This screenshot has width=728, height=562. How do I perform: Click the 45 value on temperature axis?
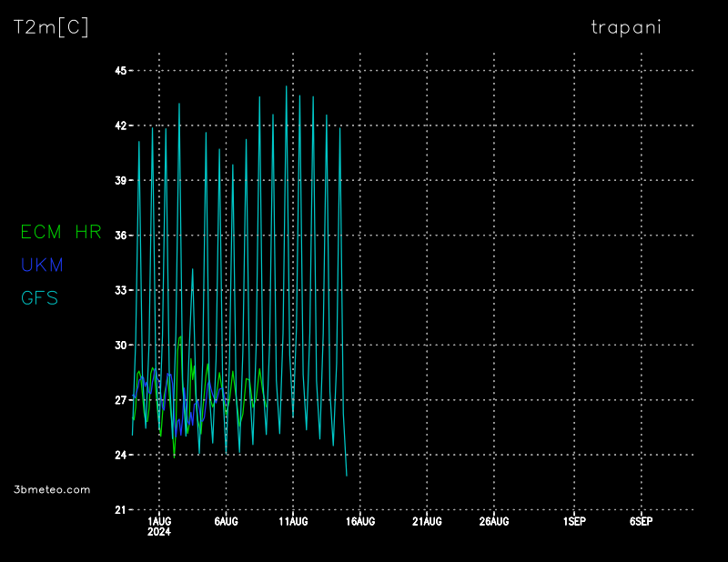pyautogui.click(x=119, y=71)
